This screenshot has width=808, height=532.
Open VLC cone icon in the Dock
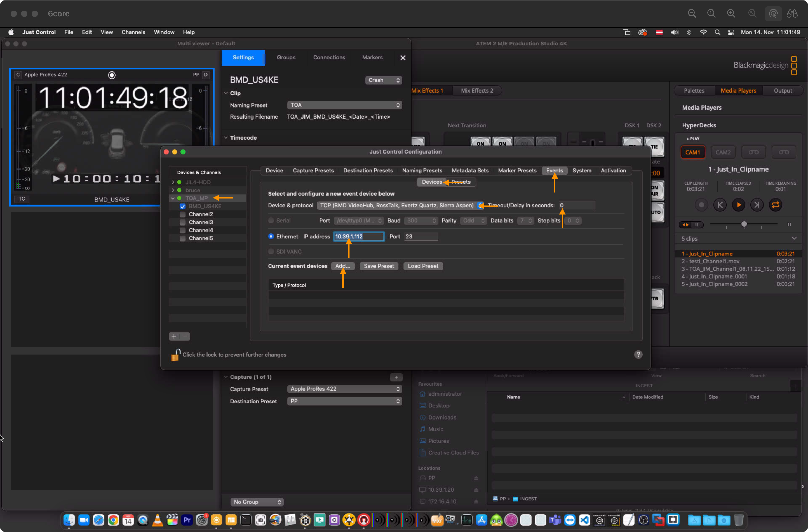pyautogui.click(x=158, y=520)
